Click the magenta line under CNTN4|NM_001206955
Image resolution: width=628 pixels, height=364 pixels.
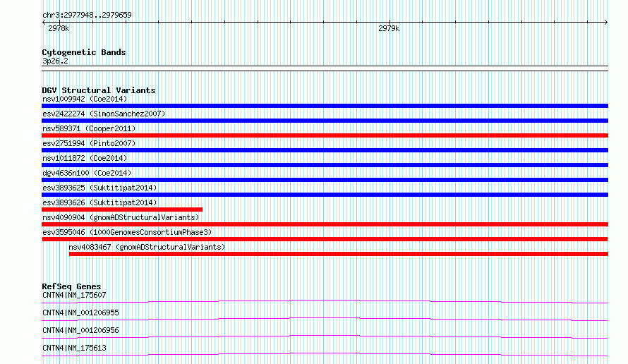tap(325, 319)
